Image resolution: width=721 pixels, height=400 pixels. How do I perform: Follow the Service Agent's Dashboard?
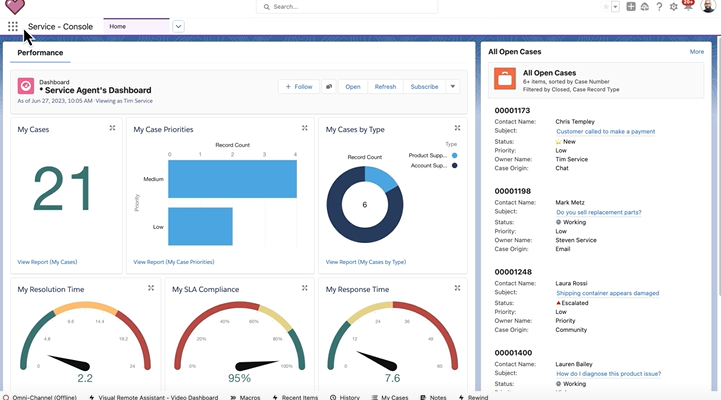pyautogui.click(x=299, y=86)
